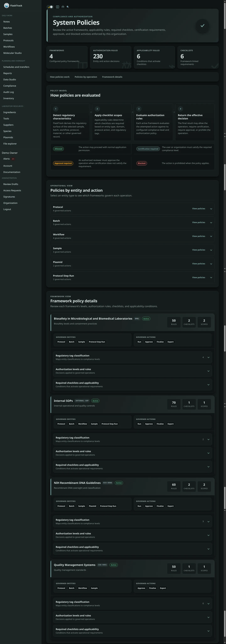Expand Quality Management Authorization levels and rules
Viewport: 226px width, 644px height.
tap(132, 617)
